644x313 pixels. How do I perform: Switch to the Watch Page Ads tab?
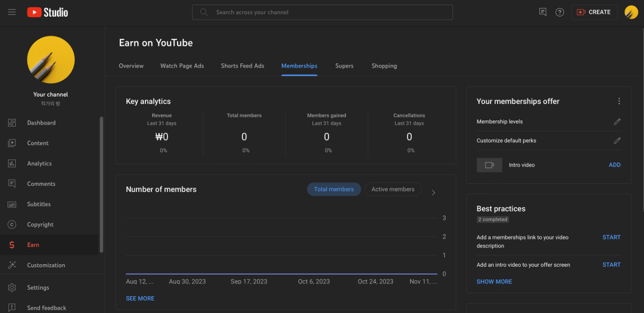click(182, 66)
